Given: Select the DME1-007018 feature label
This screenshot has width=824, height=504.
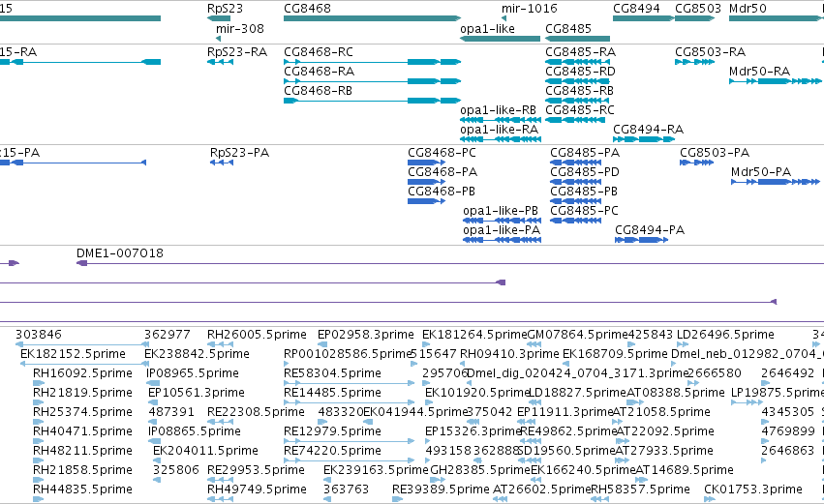Looking at the screenshot, I should pos(120,253).
